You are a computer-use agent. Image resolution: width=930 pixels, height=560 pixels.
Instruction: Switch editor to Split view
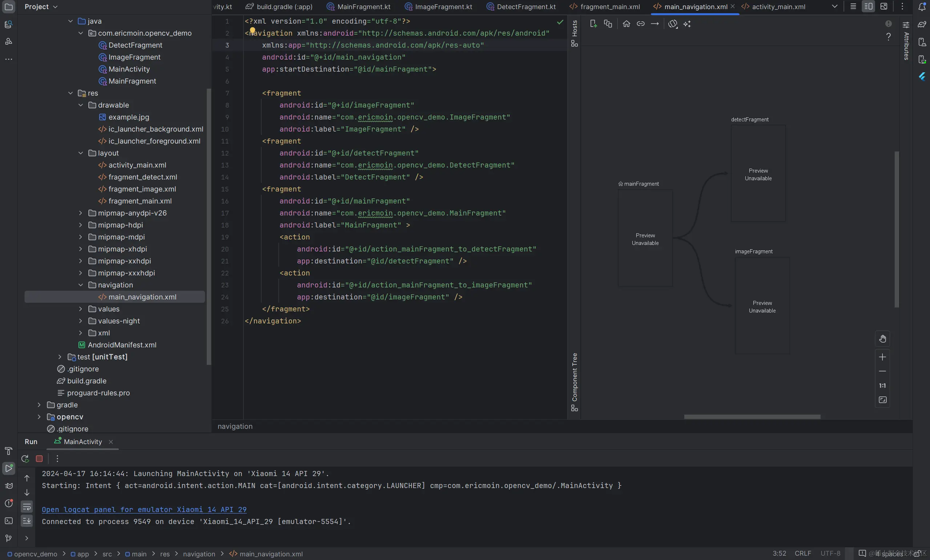(x=868, y=7)
